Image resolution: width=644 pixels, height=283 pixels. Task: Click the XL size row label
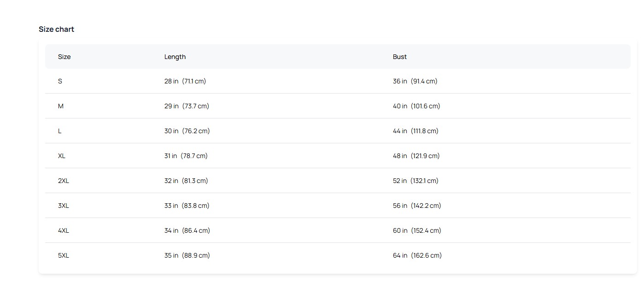click(x=62, y=156)
